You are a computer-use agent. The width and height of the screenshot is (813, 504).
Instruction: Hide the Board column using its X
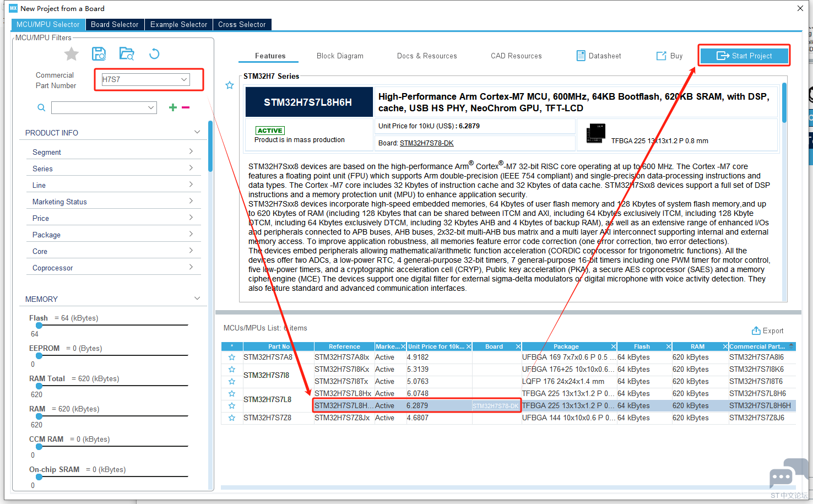[x=518, y=346]
